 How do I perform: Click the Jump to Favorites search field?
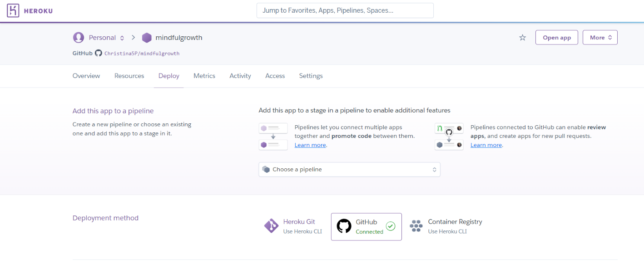click(x=345, y=10)
